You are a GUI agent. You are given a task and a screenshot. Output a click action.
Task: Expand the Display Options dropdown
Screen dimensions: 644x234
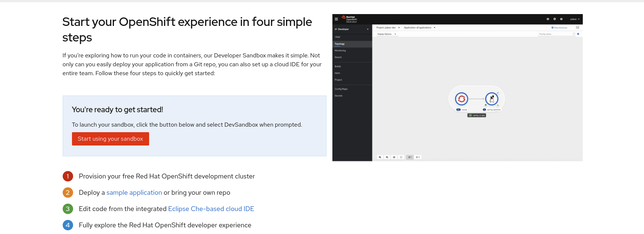(x=387, y=34)
